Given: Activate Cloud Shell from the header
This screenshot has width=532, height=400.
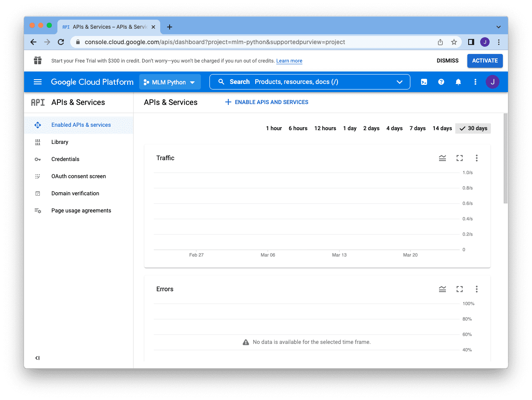Looking at the screenshot, I should (424, 82).
